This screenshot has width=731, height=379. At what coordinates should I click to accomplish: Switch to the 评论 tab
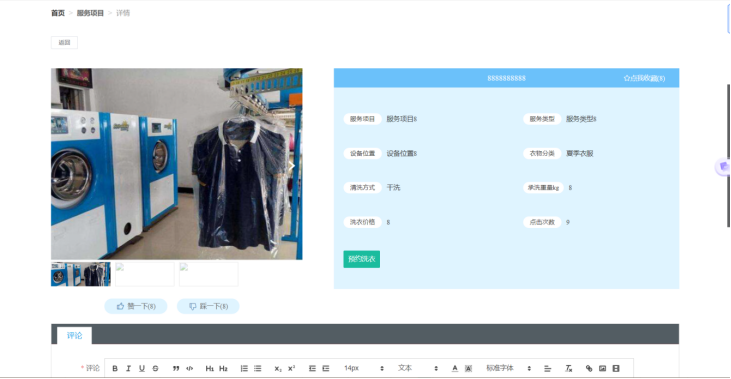[75, 335]
